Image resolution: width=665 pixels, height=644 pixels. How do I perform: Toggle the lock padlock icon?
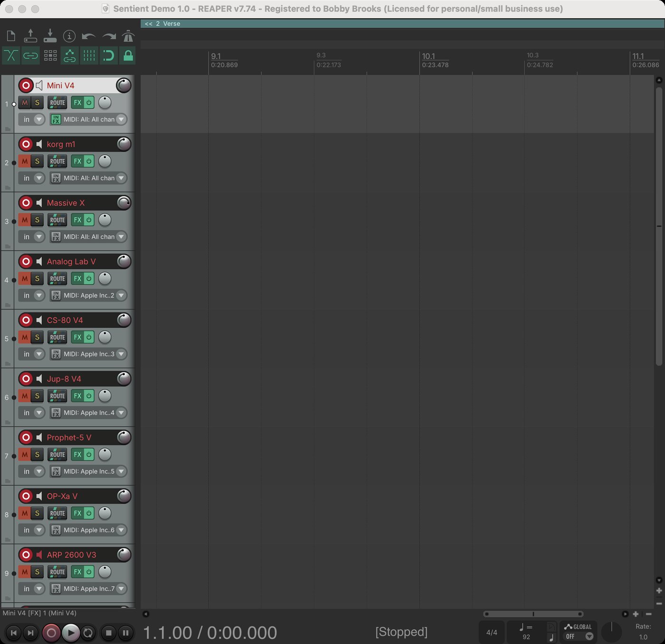click(128, 56)
